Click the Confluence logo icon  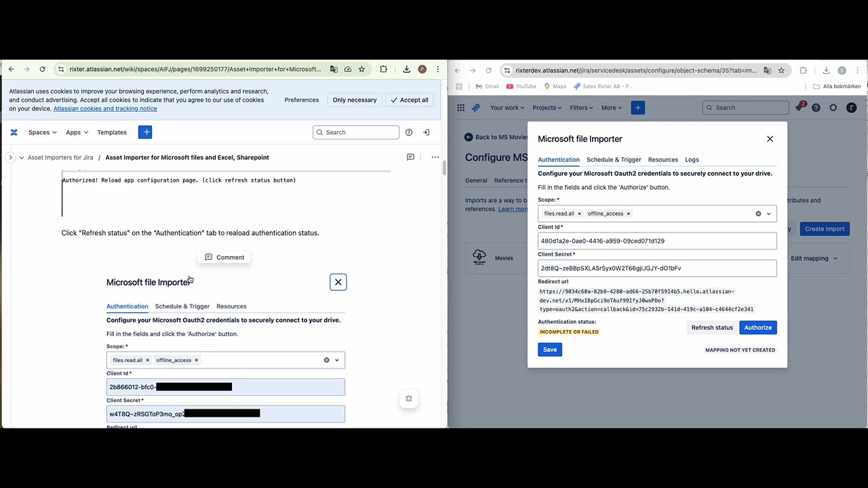coord(14,132)
